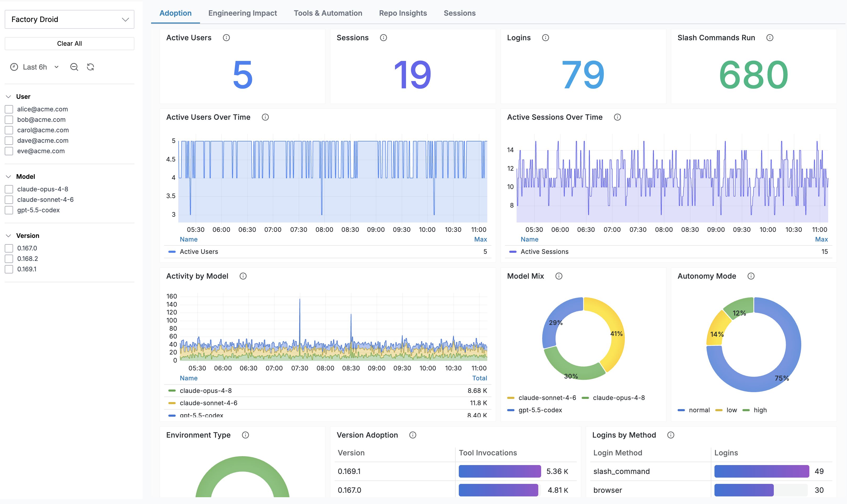
Task: Switch to the Adoption tab
Action: click(x=176, y=13)
